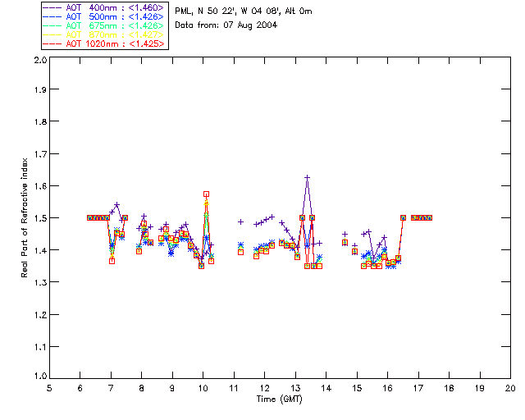Click the 1.1 y-axis label
The image size is (525, 420).
(x=40, y=347)
